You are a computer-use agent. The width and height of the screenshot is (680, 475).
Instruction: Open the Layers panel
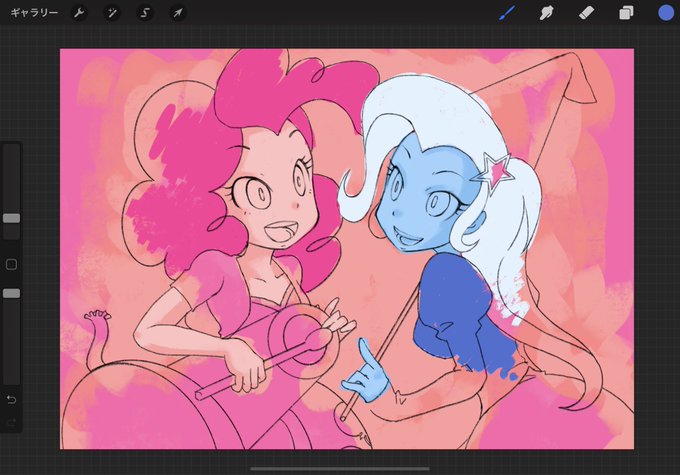click(626, 13)
